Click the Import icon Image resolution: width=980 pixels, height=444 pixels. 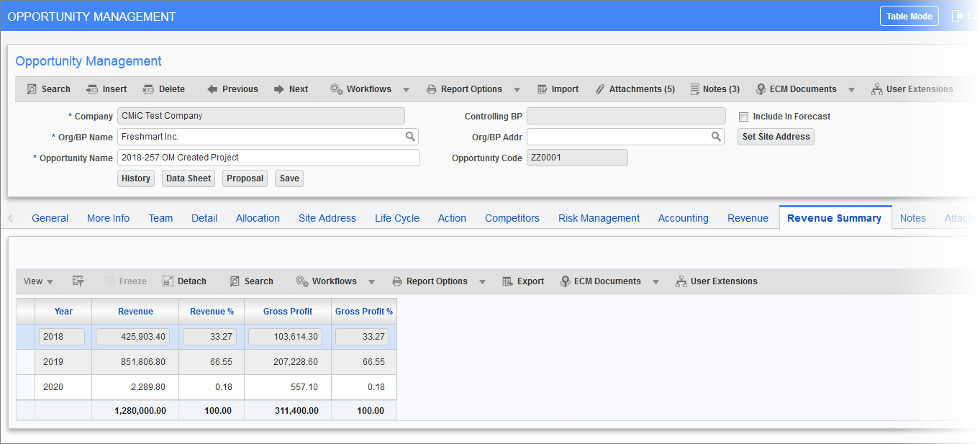click(x=543, y=89)
